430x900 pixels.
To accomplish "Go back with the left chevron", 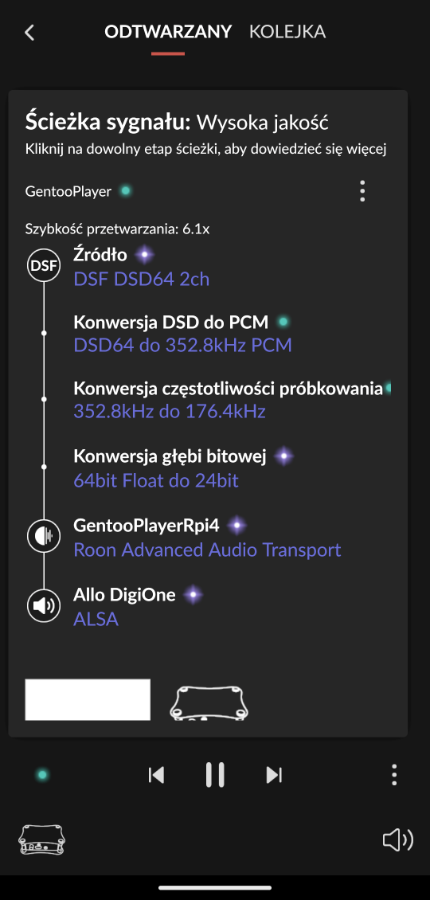I will point(30,33).
